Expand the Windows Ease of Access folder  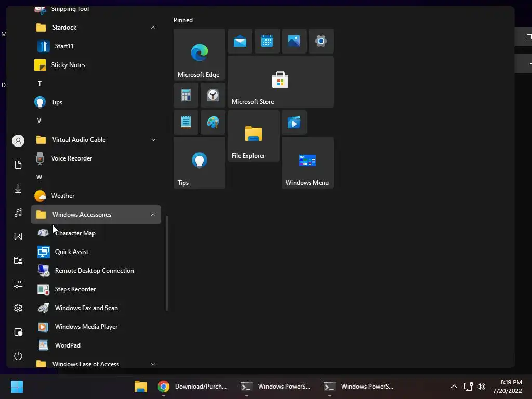(x=153, y=364)
